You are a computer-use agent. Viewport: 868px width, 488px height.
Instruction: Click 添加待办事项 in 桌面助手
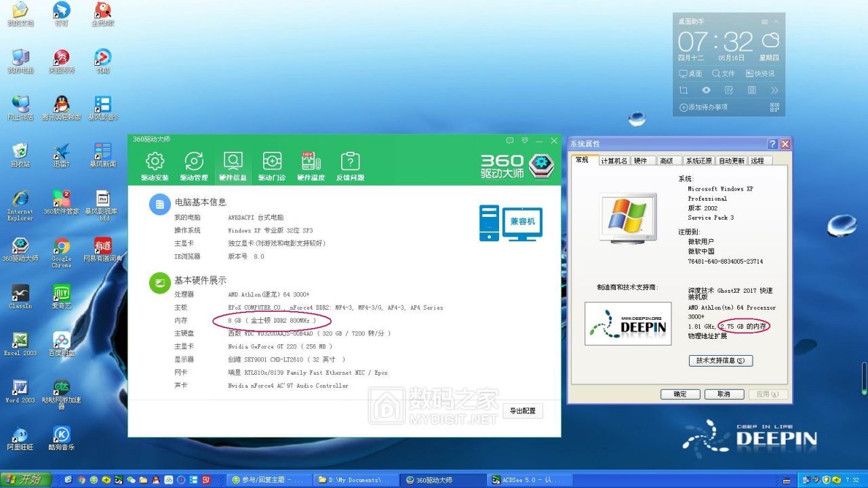click(x=703, y=107)
